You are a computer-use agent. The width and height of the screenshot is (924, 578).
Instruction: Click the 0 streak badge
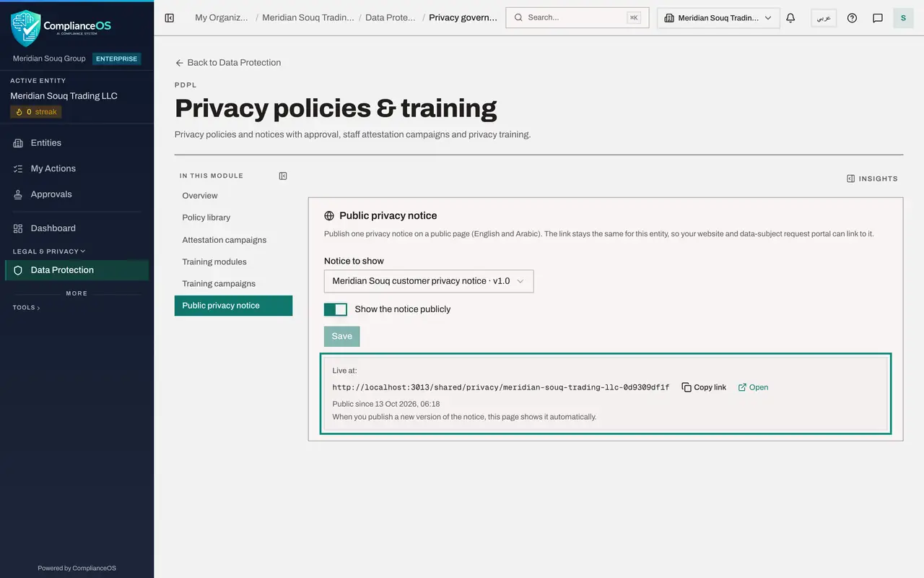point(36,112)
